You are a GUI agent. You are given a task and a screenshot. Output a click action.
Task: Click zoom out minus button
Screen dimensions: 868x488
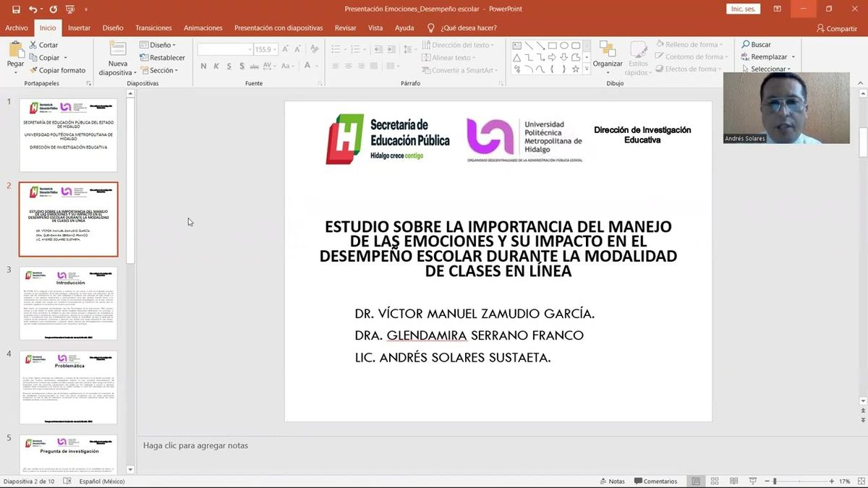coord(766,481)
